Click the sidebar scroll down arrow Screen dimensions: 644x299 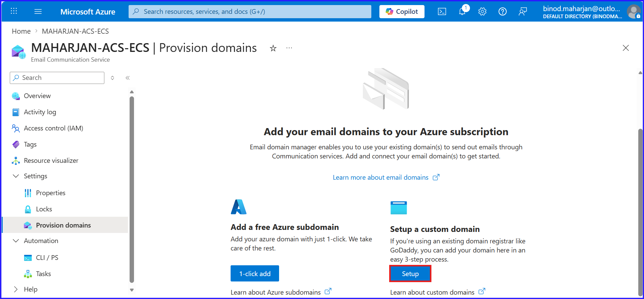pyautogui.click(x=132, y=290)
